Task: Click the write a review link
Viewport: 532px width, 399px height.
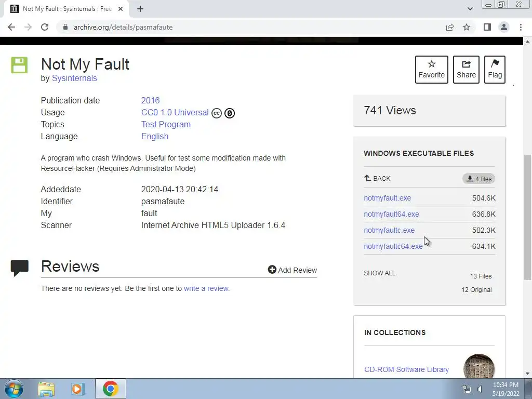Action: click(206, 288)
